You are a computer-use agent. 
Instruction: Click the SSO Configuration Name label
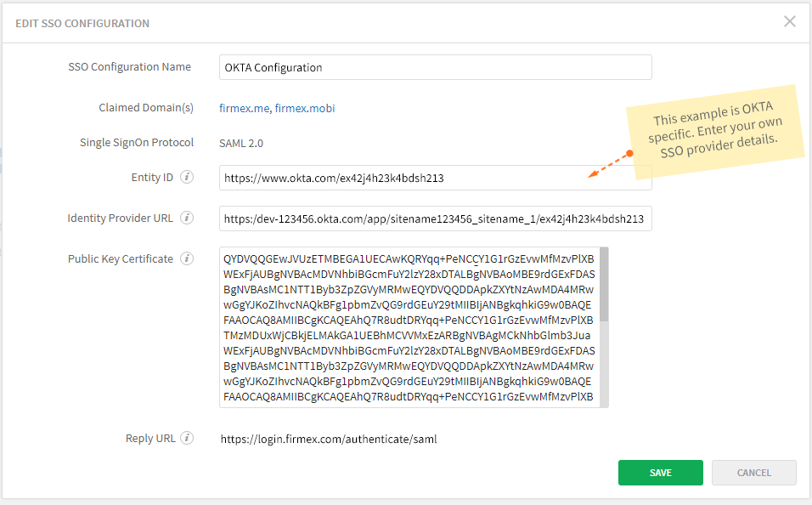(x=129, y=67)
